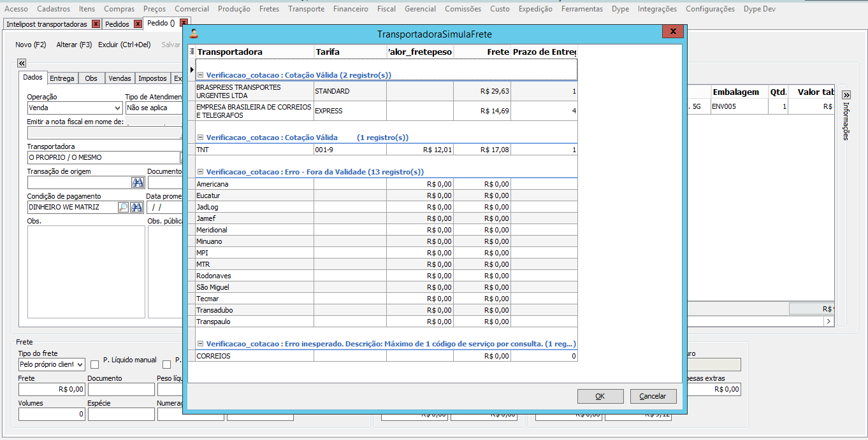The image size is (868, 440).
Task: Sort by Prazo de Entrega column header
Action: coord(544,52)
